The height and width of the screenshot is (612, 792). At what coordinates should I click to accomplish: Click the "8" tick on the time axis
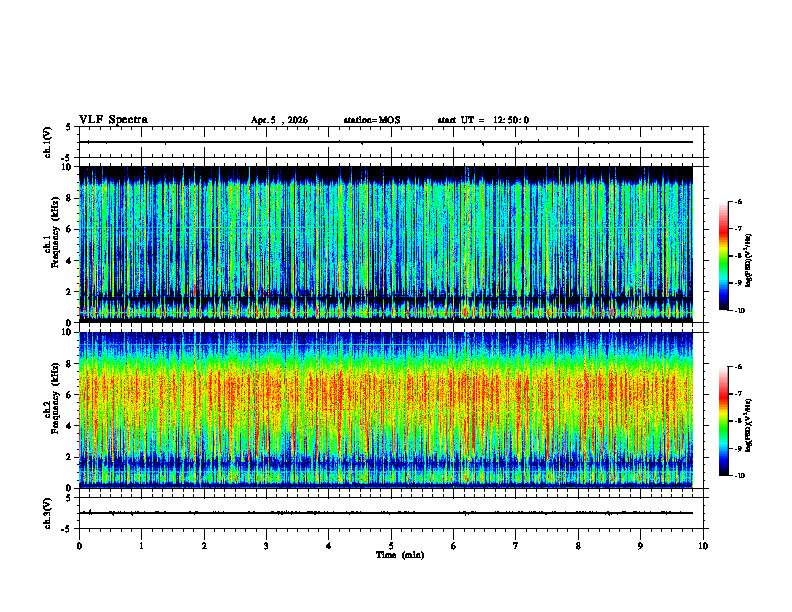[578, 546]
